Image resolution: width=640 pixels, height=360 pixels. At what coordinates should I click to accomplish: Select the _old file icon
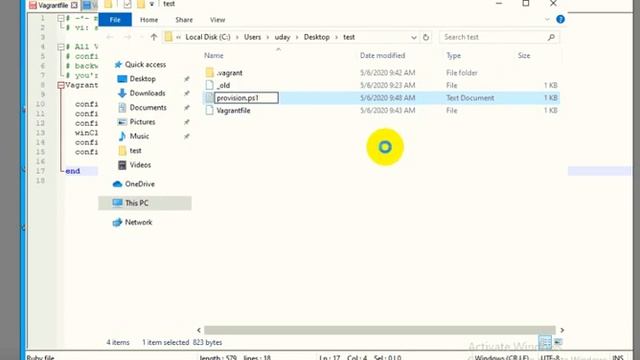coord(209,85)
